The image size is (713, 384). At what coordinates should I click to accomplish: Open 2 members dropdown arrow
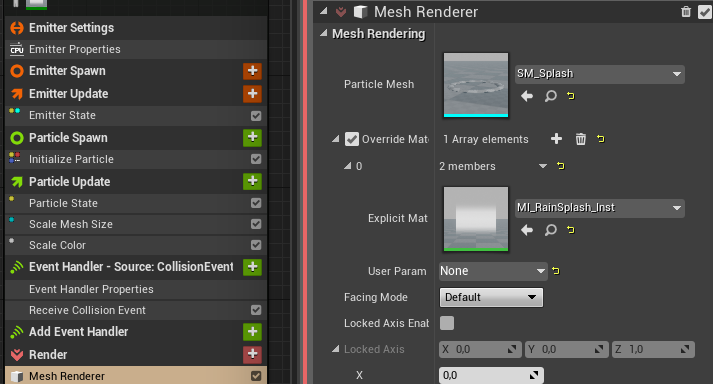542,166
